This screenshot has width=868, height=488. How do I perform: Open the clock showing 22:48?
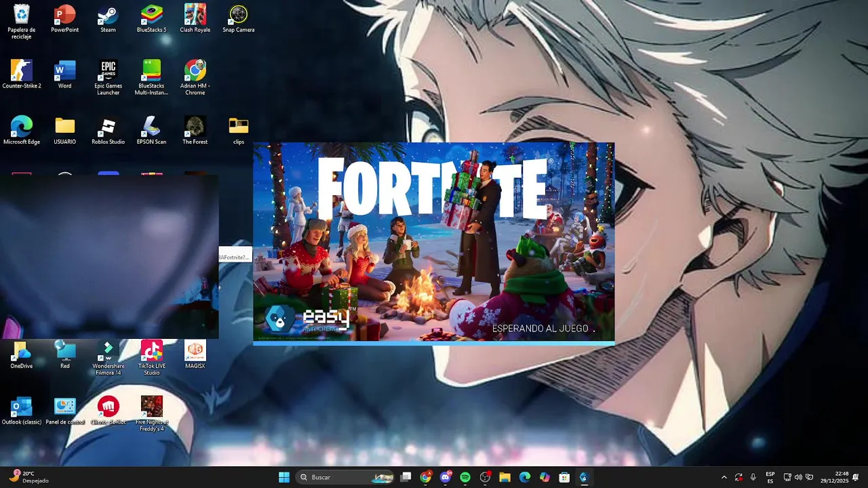[x=834, y=477]
